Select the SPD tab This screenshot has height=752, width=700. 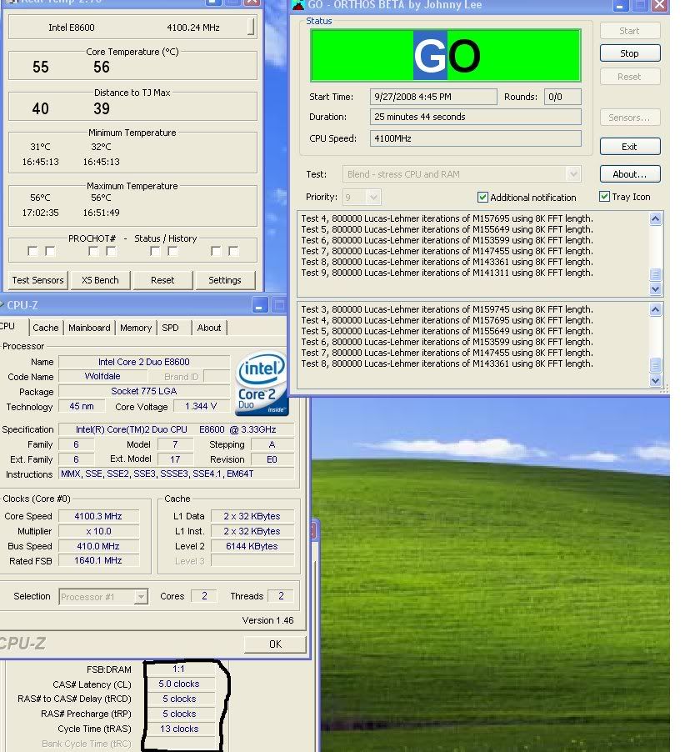(170, 328)
